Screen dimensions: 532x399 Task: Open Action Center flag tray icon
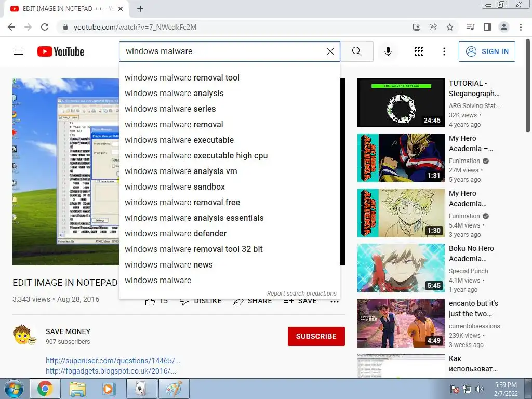click(x=455, y=389)
